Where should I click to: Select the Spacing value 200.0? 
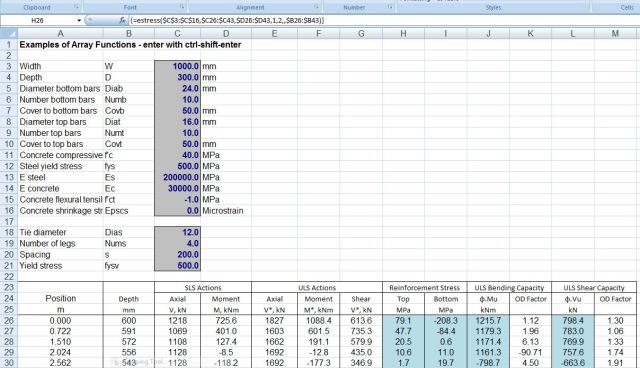click(178, 255)
